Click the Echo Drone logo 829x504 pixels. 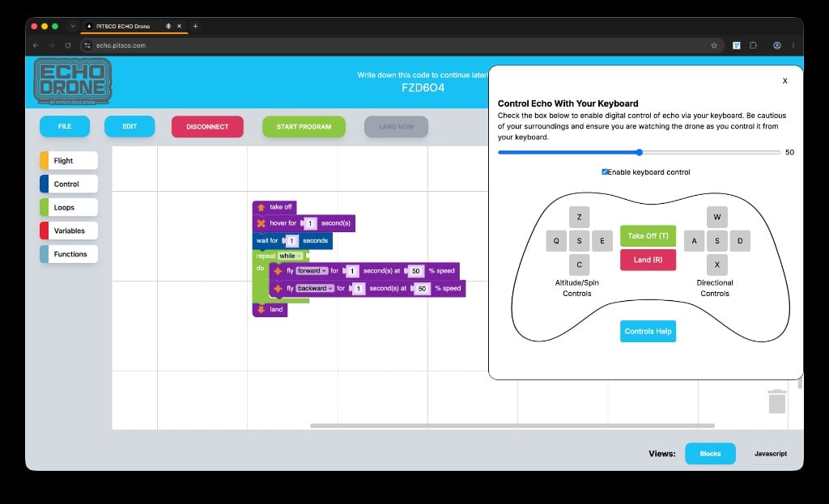tap(72, 81)
